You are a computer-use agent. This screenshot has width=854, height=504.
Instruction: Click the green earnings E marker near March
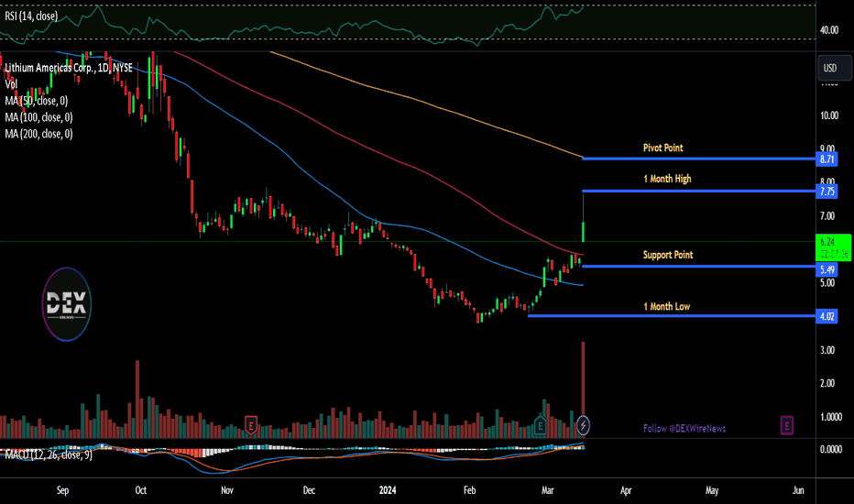(x=540, y=425)
